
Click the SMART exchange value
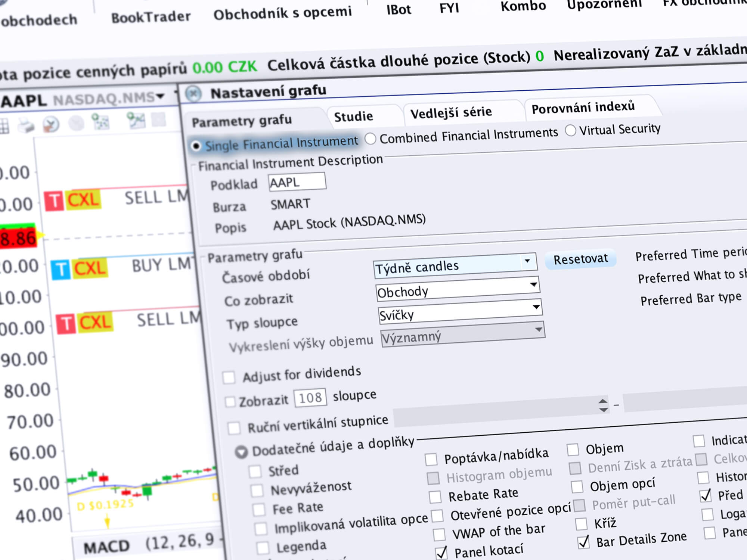(x=290, y=205)
